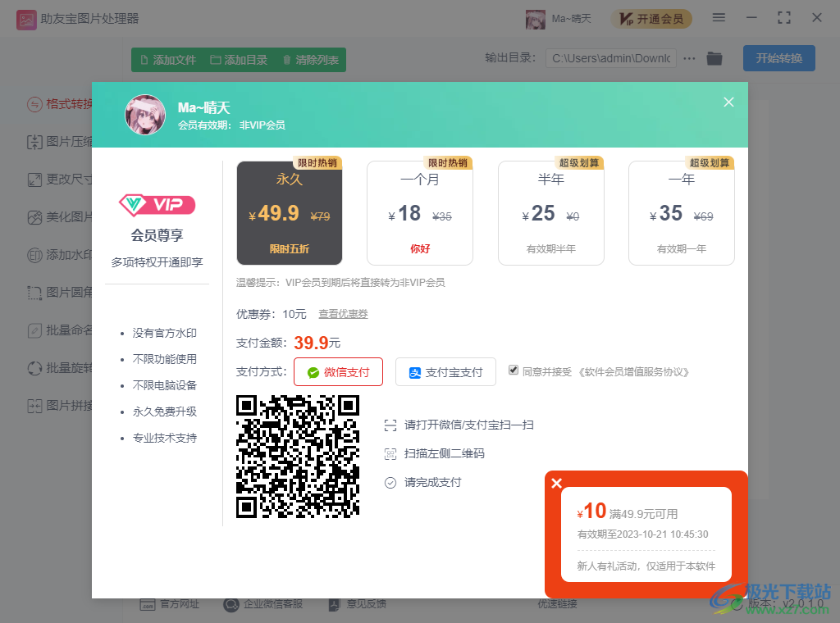Click the 不限功能使用 privilege item
This screenshot has width=840, height=623.
(x=164, y=359)
